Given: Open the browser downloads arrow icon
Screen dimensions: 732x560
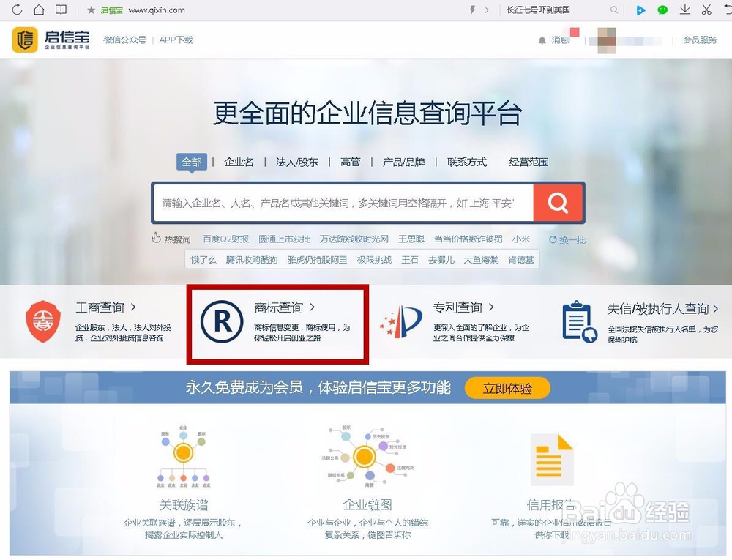Looking at the screenshot, I should tap(685, 10).
